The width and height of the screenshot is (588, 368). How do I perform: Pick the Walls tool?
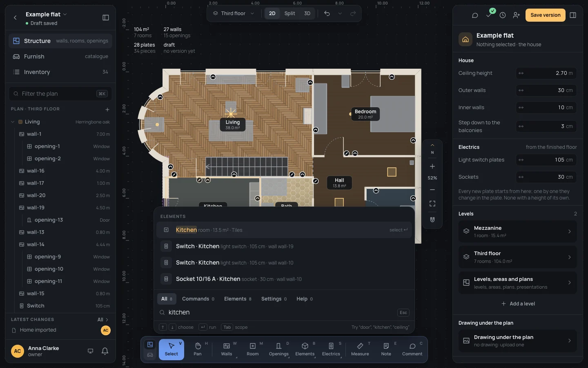[227, 350]
